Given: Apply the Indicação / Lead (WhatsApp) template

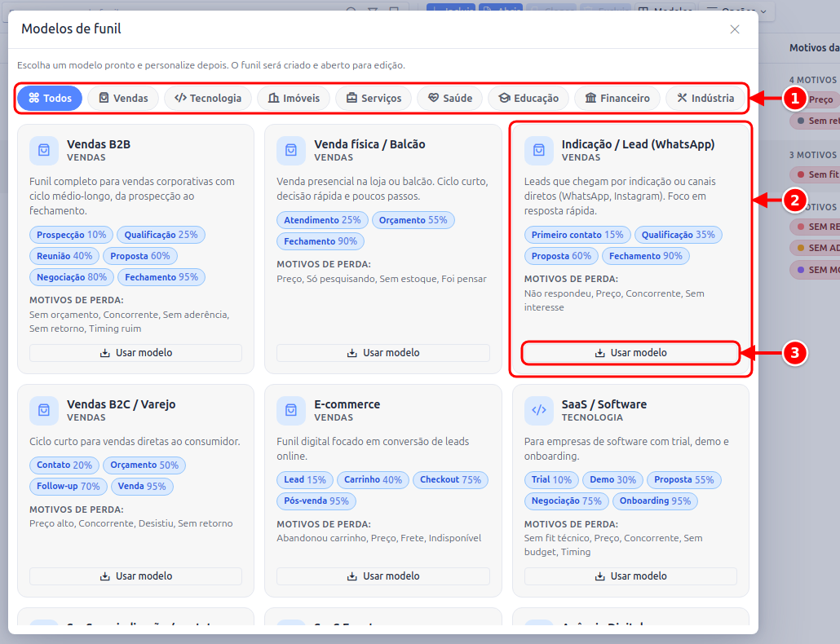Looking at the screenshot, I should coord(630,353).
